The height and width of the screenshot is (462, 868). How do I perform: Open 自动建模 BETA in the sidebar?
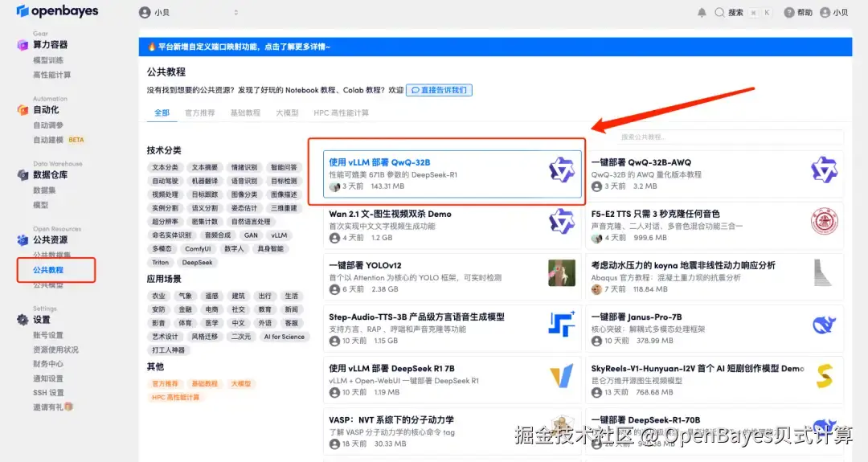[x=59, y=140]
